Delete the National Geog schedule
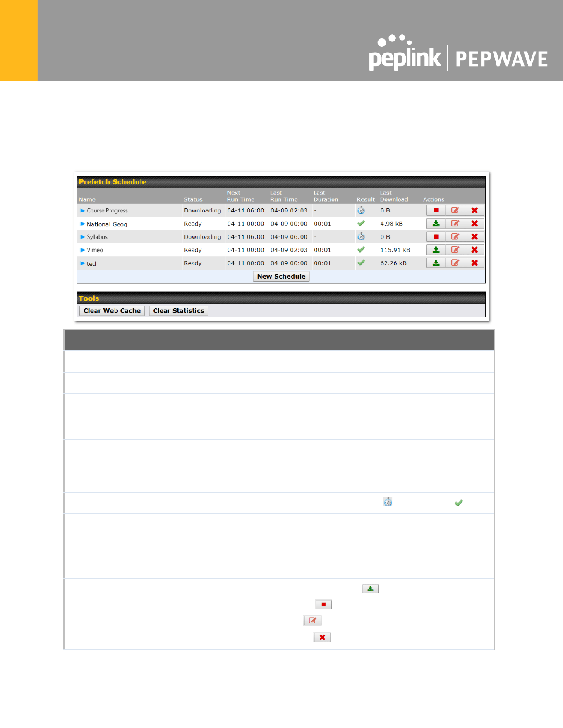 (x=474, y=224)
